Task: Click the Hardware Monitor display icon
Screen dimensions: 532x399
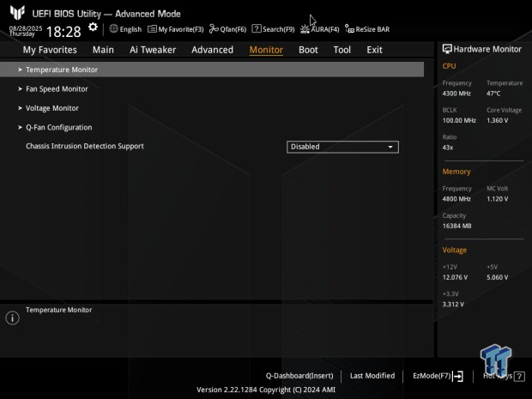Action: tap(447, 49)
